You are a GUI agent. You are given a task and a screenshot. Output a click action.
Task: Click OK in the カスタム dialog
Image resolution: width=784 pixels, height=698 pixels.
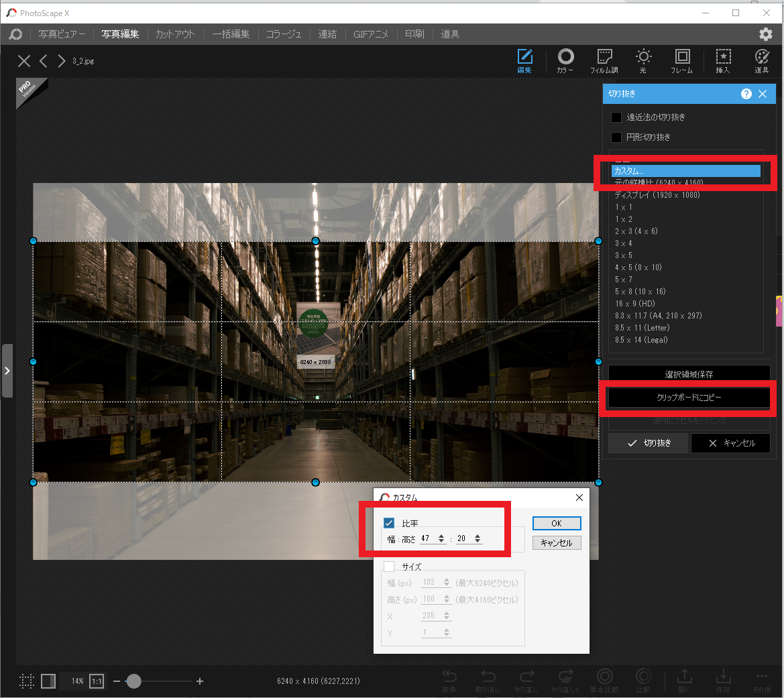[x=556, y=523]
